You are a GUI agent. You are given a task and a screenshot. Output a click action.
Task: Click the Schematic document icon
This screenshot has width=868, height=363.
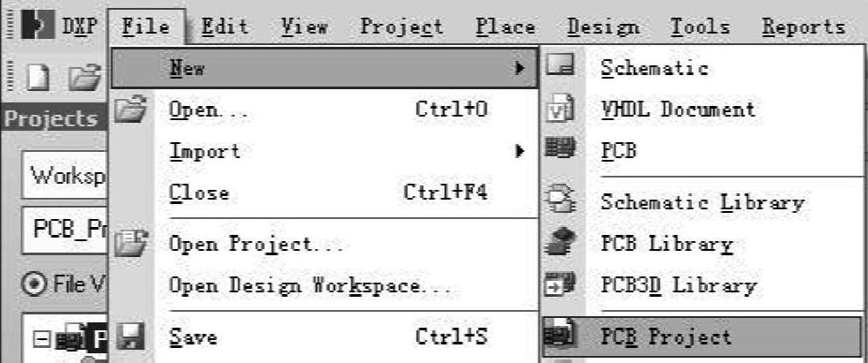pyautogui.click(x=562, y=67)
